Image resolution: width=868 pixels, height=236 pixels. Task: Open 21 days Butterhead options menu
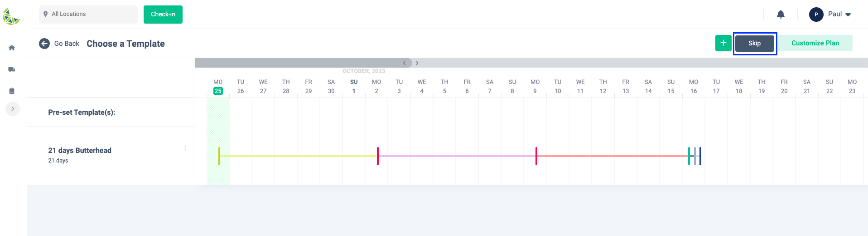point(185,148)
